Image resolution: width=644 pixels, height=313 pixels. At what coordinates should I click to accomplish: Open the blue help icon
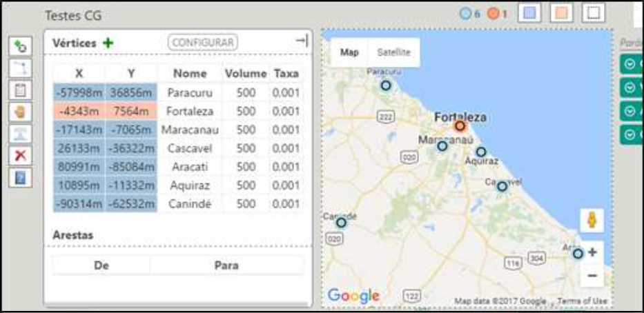(x=20, y=177)
